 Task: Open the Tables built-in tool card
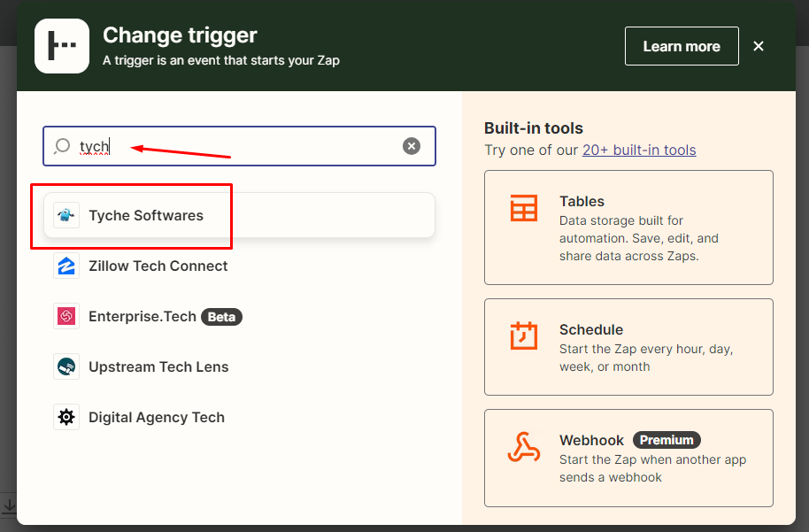click(628, 227)
